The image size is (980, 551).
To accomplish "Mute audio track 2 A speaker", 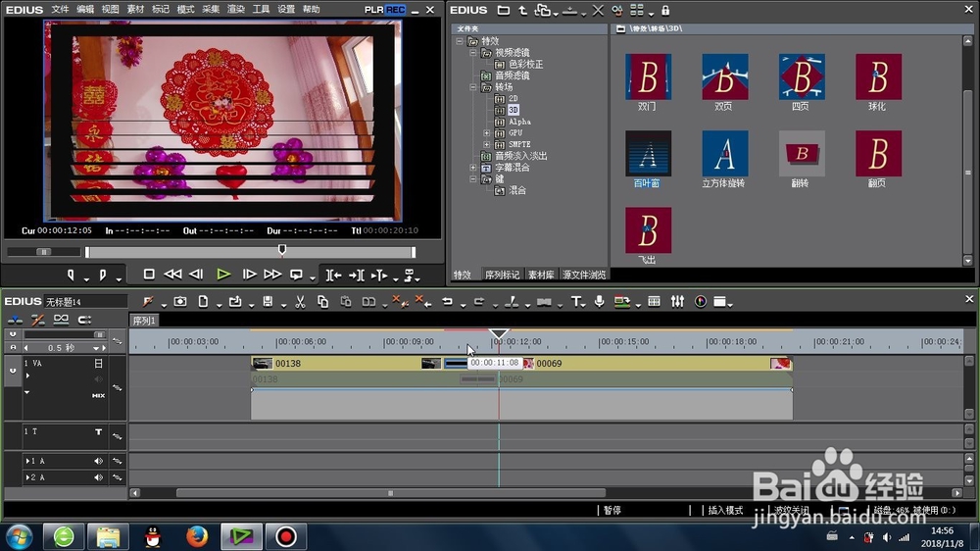I will coord(98,477).
